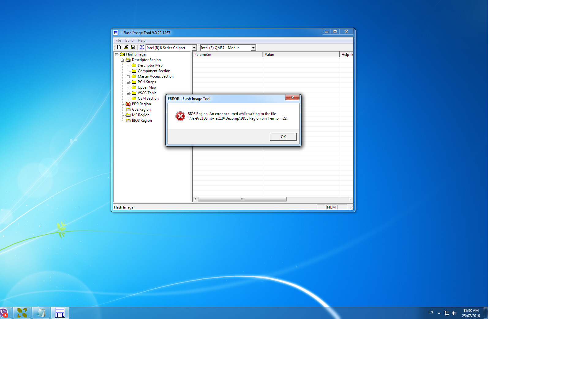Viewport: 588px width, 368px height.
Task: Select the ME Region folder icon
Action: coord(128,115)
